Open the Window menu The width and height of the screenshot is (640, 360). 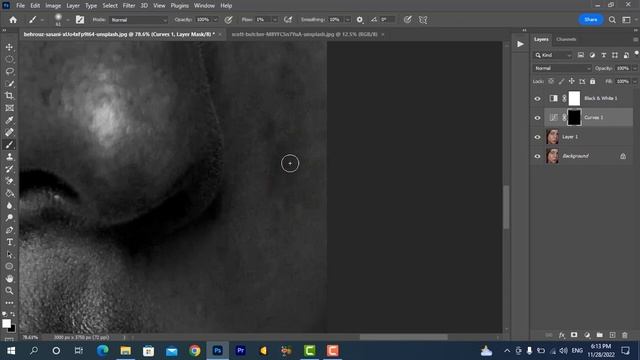click(204, 6)
